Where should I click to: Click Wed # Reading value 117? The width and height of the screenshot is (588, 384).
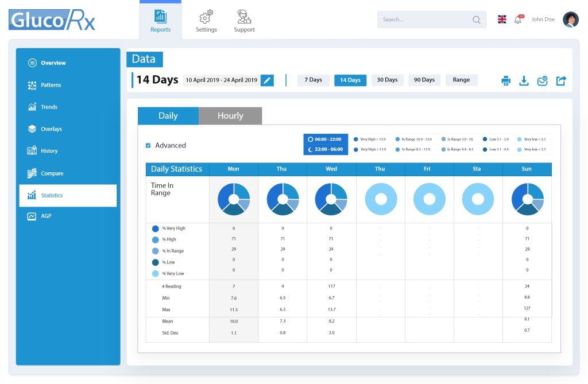tap(331, 286)
